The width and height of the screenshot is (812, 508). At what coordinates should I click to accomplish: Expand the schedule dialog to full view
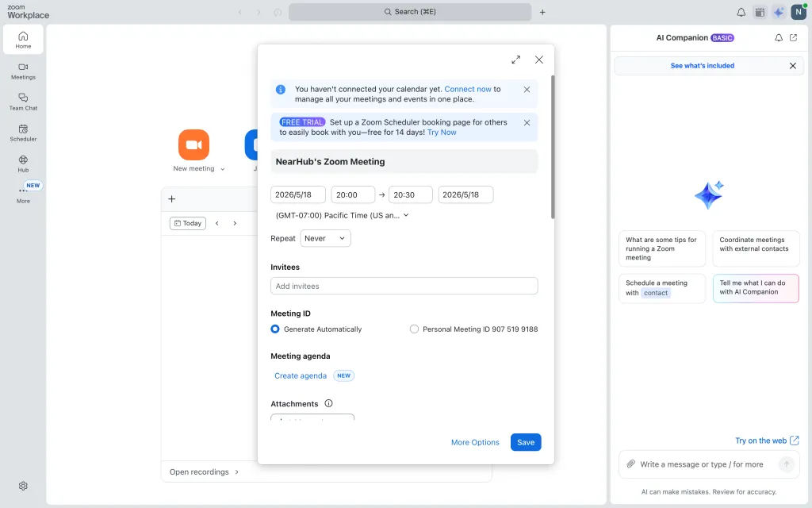coord(515,60)
